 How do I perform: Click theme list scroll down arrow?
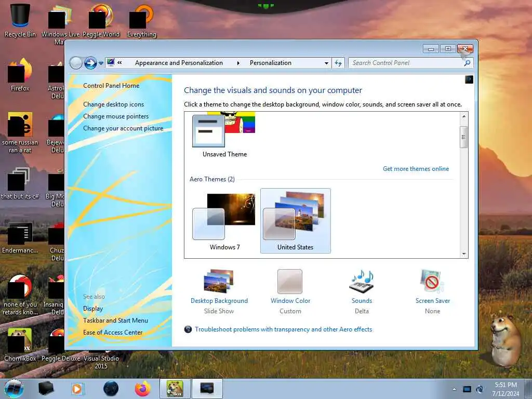pyautogui.click(x=464, y=254)
